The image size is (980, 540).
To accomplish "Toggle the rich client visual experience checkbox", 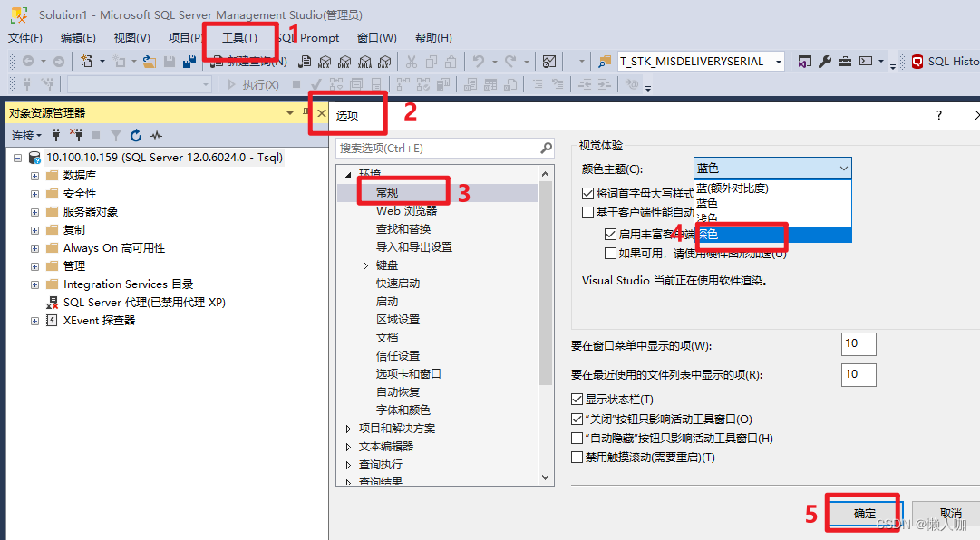I will point(611,234).
